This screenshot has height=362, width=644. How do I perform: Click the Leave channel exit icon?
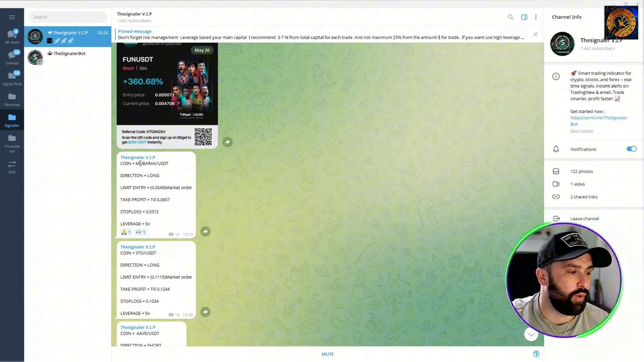556,219
